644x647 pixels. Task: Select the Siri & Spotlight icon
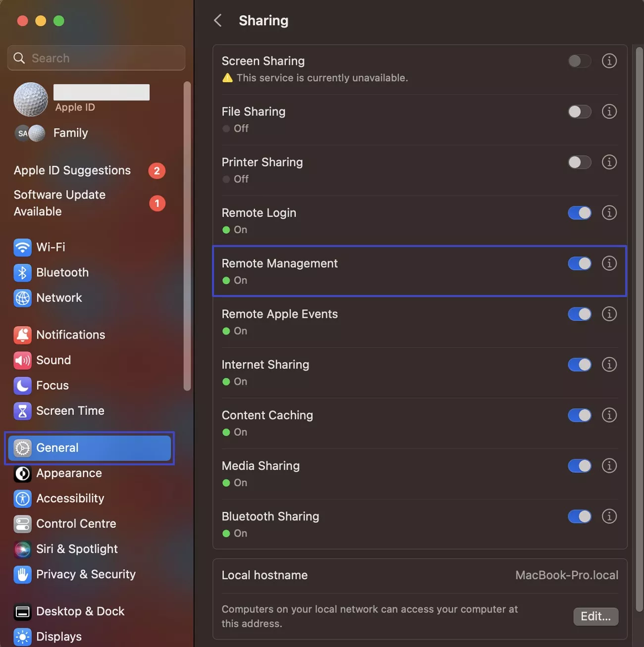pos(22,549)
